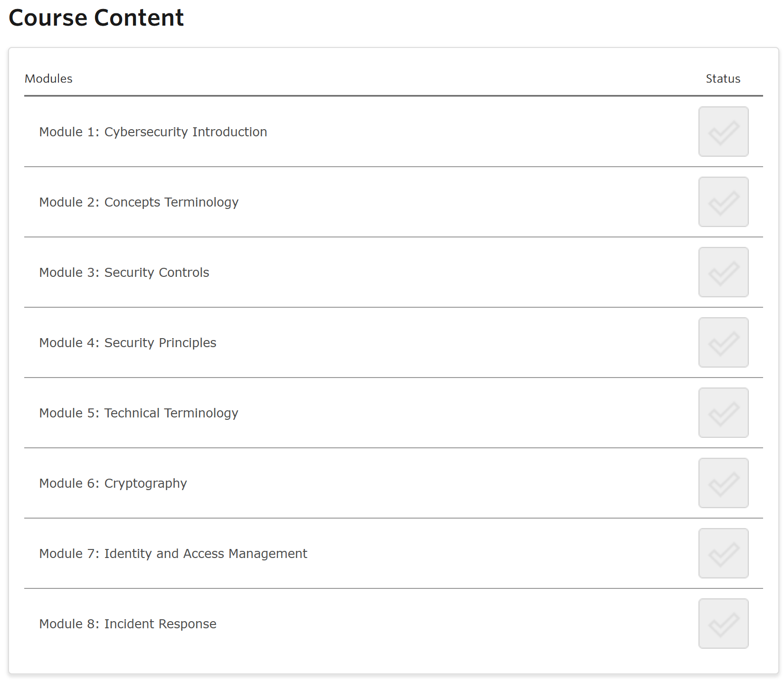
Task: Open Module 3: Security Controls
Action: click(x=124, y=273)
